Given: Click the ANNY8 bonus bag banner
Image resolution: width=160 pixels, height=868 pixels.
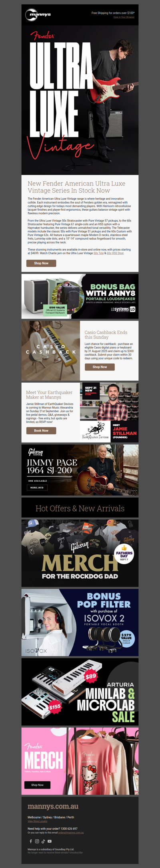Looking at the screenshot, I should (x=80, y=296).
